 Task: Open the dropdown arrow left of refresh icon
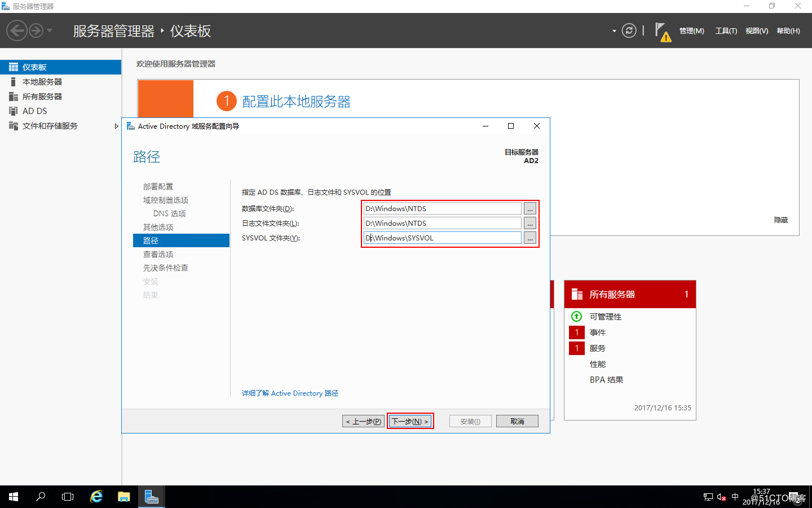click(x=614, y=31)
